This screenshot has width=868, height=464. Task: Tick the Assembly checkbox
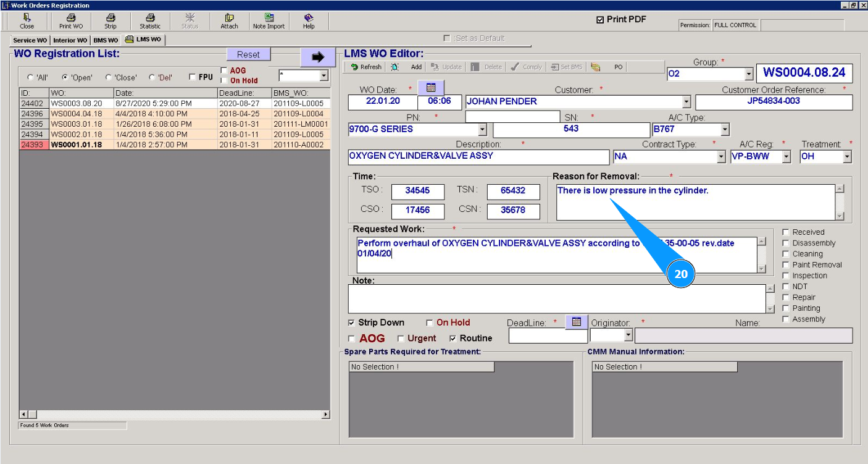tap(786, 319)
